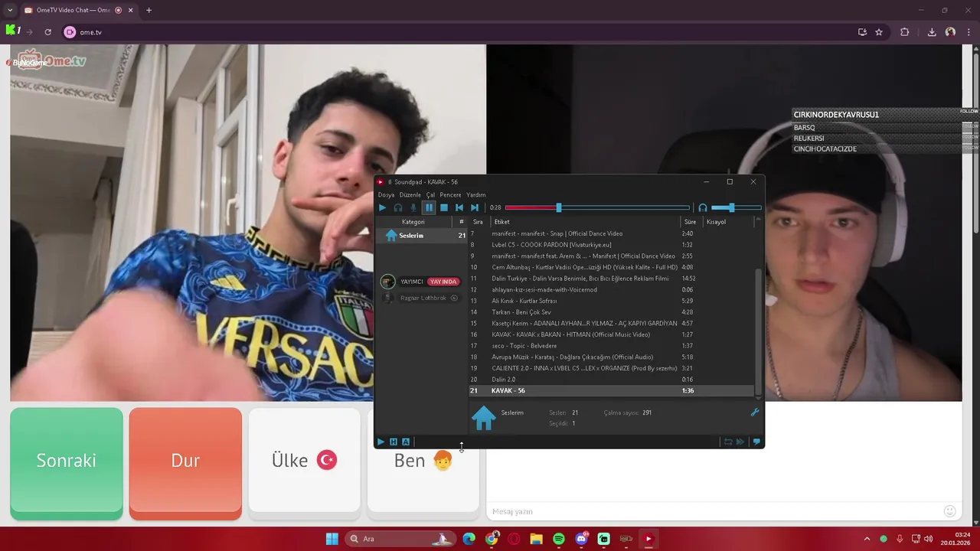This screenshot has width=980, height=551.
Task: Open the Düzenle menu
Action: tap(410, 194)
